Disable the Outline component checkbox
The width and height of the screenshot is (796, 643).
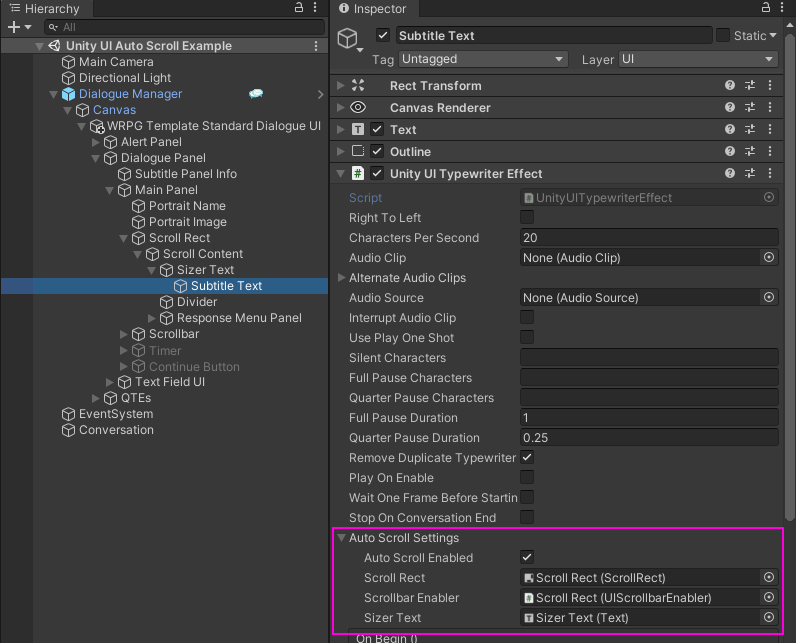[377, 151]
